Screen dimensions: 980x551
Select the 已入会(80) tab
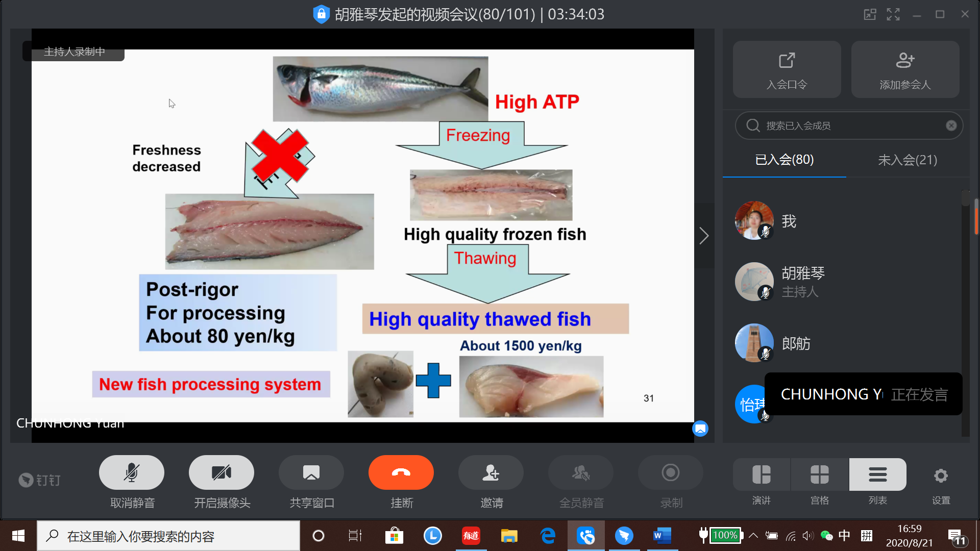(784, 160)
